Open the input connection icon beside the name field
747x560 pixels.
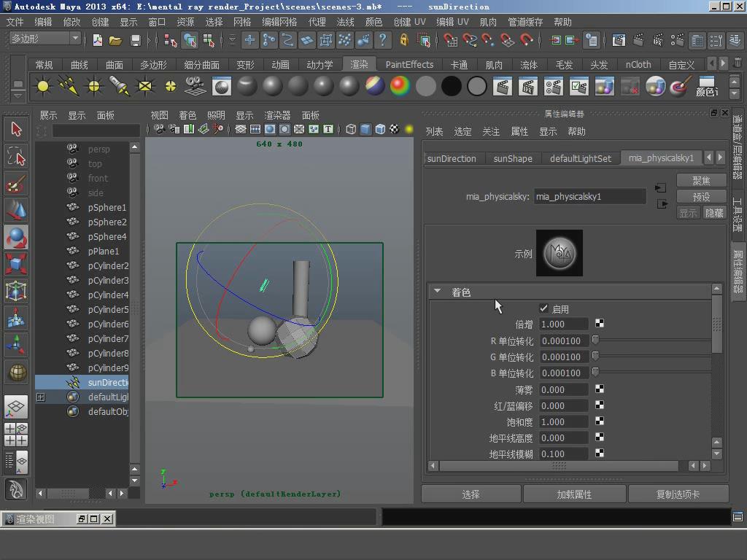coord(660,188)
